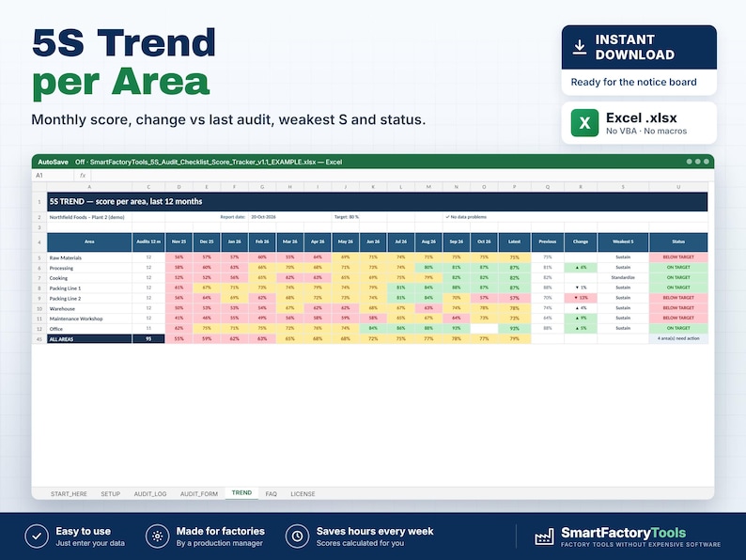Click the 'Status' header cell

coord(678,242)
